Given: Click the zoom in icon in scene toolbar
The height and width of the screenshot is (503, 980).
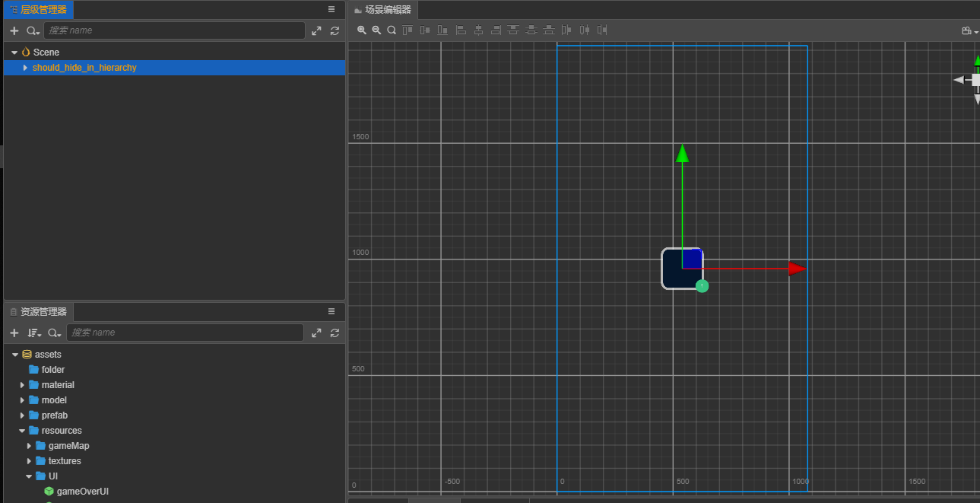Looking at the screenshot, I should pos(362,30).
